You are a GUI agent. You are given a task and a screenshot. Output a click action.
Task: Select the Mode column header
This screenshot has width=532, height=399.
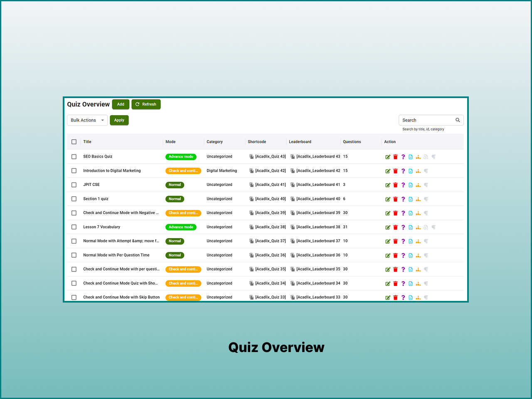pyautogui.click(x=170, y=142)
